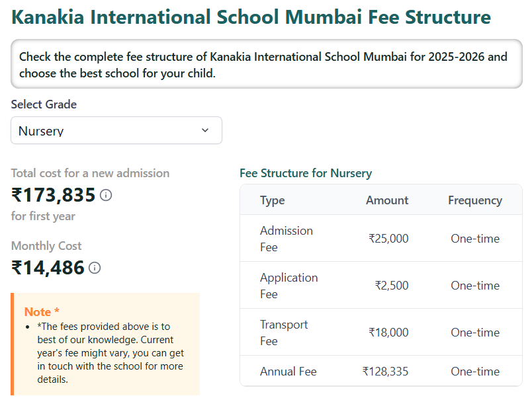This screenshot has height=398, width=532.
Task: Select the Application Fee row label
Action: (x=288, y=286)
